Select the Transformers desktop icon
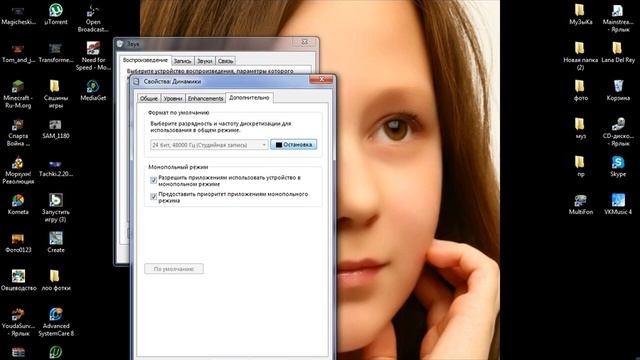 56,49
